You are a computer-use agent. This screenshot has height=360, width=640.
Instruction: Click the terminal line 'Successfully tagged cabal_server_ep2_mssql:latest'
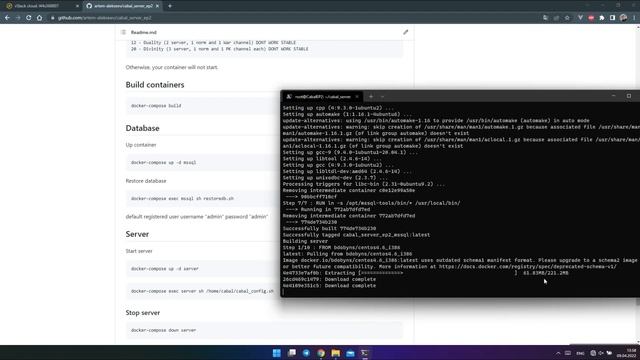coord(356,235)
